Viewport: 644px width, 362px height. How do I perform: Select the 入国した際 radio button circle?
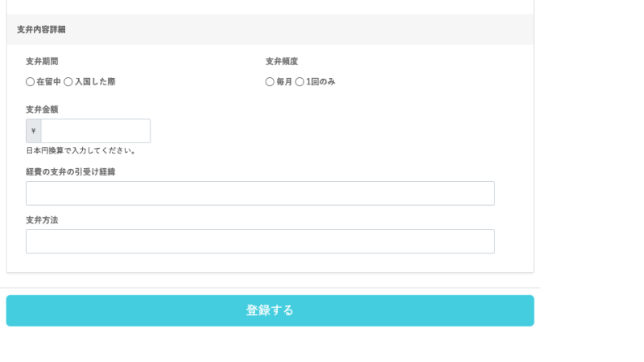click(x=68, y=82)
